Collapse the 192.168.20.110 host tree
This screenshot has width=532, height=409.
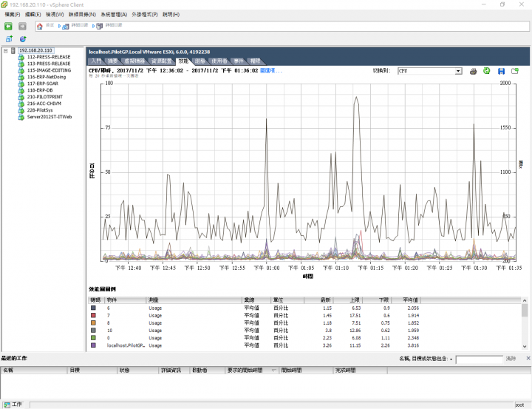[x=5, y=50]
